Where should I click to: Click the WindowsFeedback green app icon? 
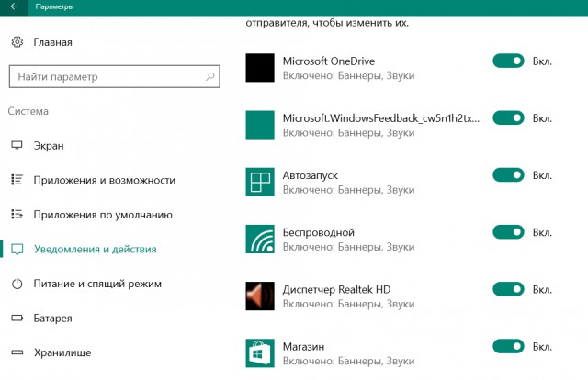(x=260, y=125)
